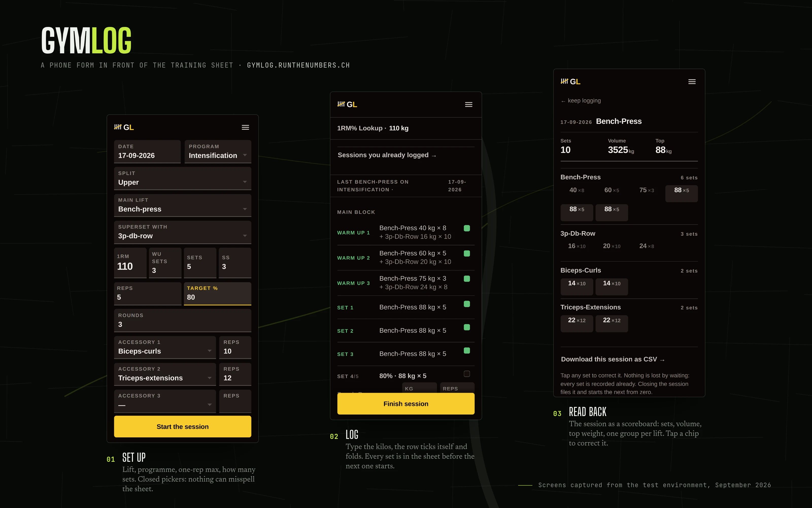Click the Rounds field showing 3
The height and width of the screenshot is (508, 812).
(x=182, y=321)
